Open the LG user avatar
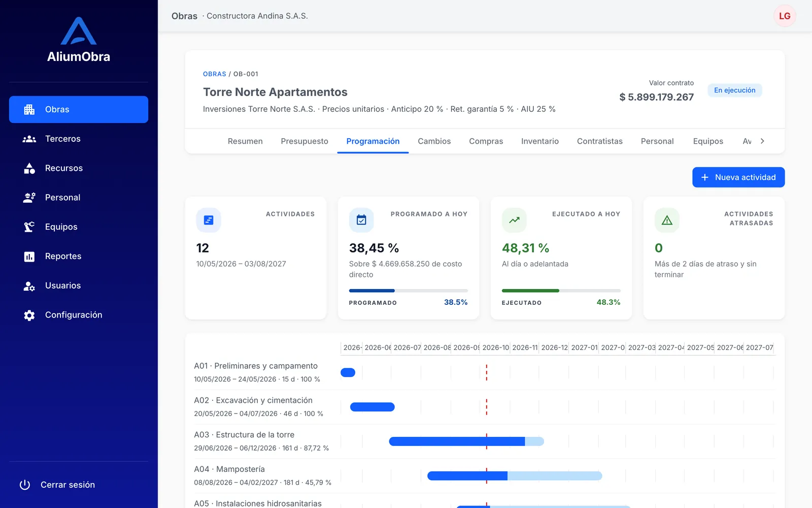 tap(785, 16)
